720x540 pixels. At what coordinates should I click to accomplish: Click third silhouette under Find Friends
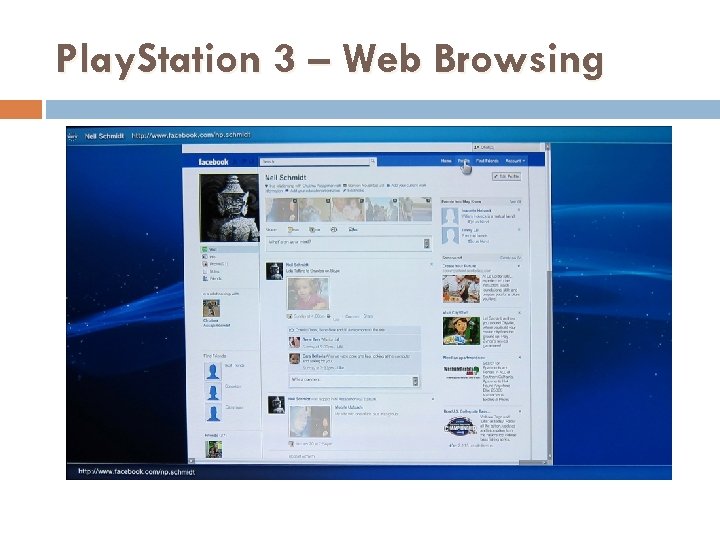click(x=213, y=413)
